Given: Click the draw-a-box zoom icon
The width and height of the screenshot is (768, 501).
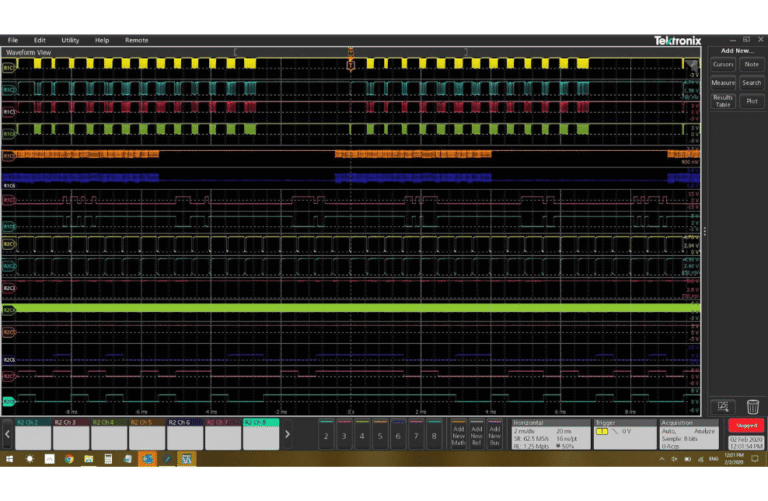Looking at the screenshot, I should 723,406.
